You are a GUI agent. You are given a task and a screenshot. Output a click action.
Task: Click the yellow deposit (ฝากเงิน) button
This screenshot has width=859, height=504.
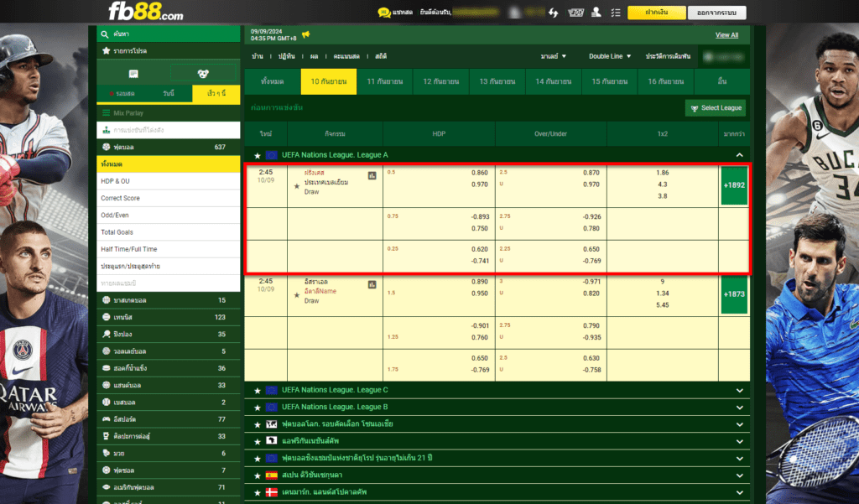click(x=656, y=12)
